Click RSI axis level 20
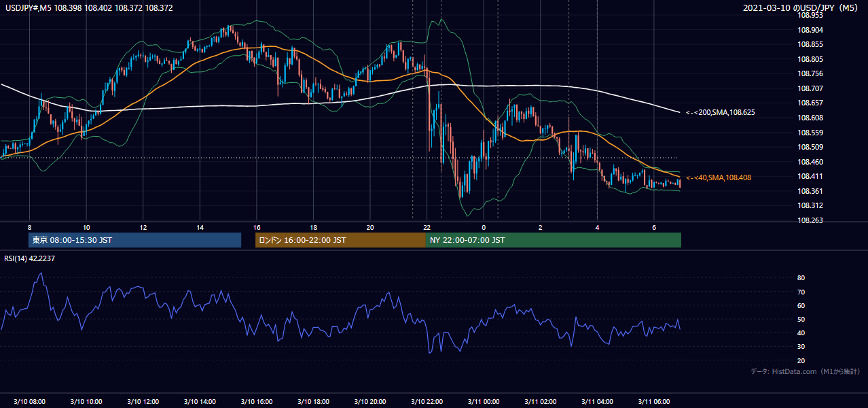The image size is (868, 408). 801,360
